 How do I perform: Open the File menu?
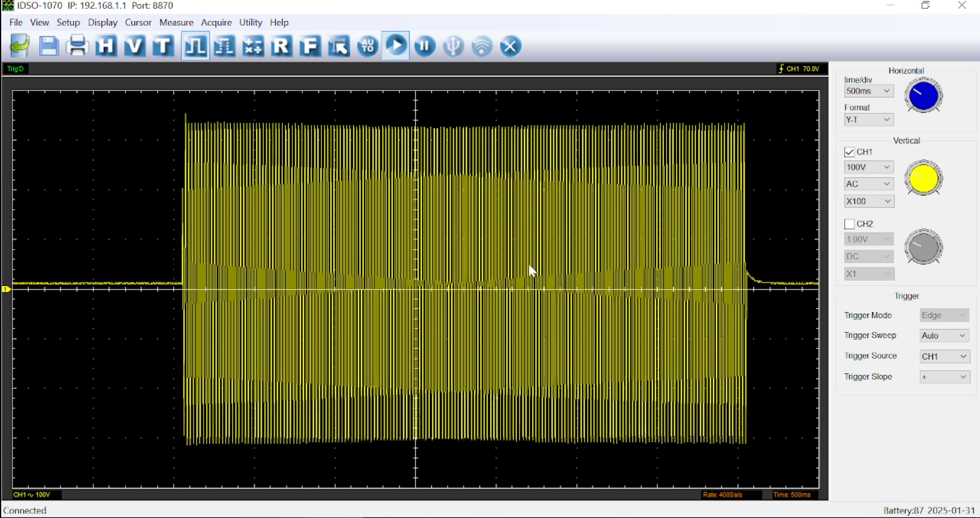point(16,22)
